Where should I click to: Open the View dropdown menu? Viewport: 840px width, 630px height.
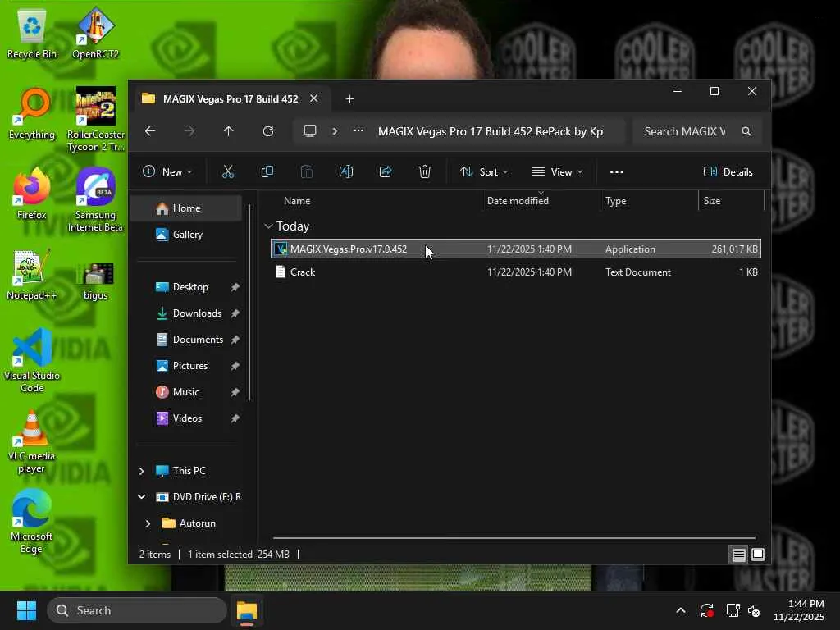tap(557, 172)
